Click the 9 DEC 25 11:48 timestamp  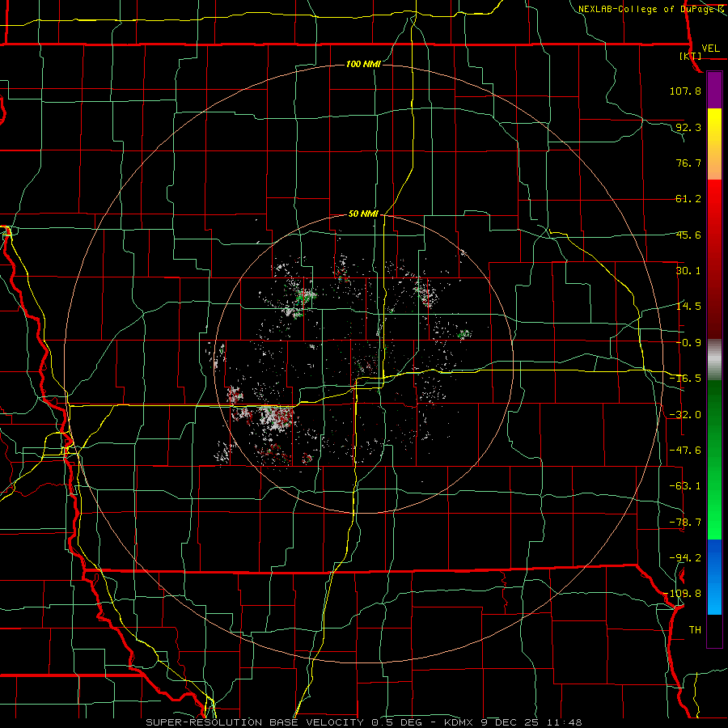pyautogui.click(x=531, y=722)
